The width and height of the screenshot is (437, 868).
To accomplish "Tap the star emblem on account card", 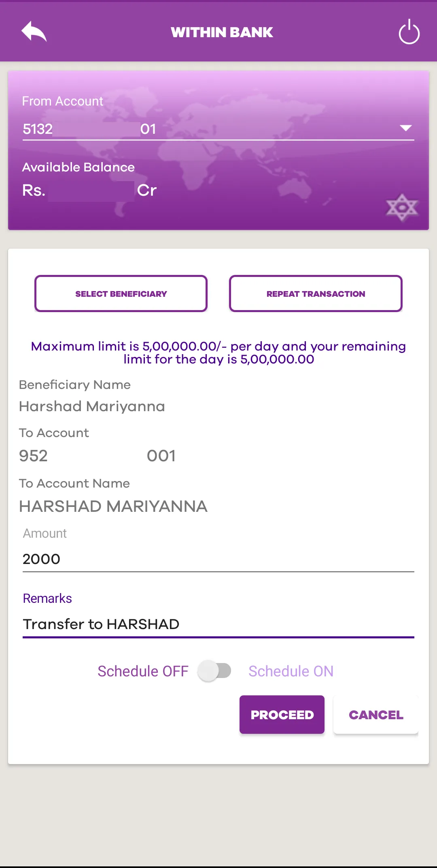I will pyautogui.click(x=401, y=208).
